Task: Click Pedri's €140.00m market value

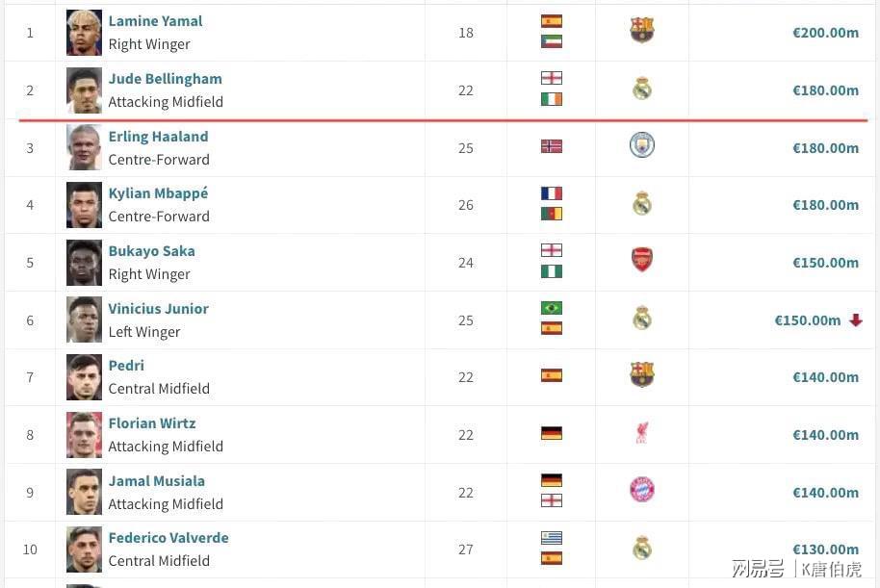Action: [825, 377]
